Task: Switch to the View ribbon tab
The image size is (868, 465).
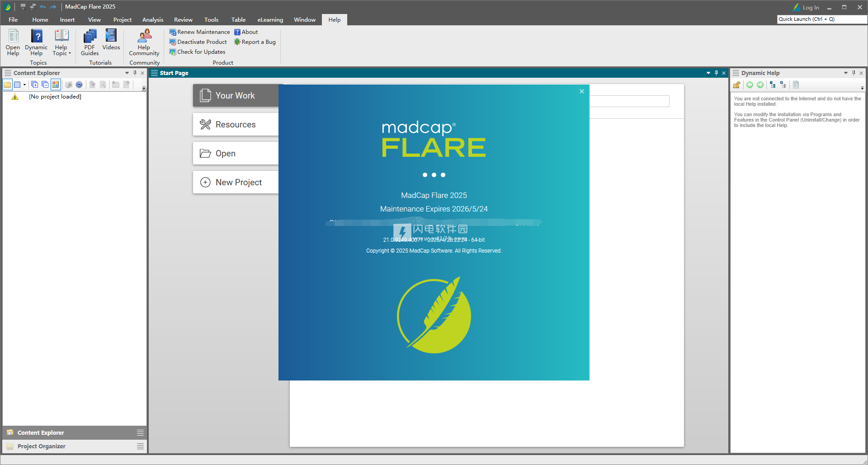Action: (x=94, y=20)
